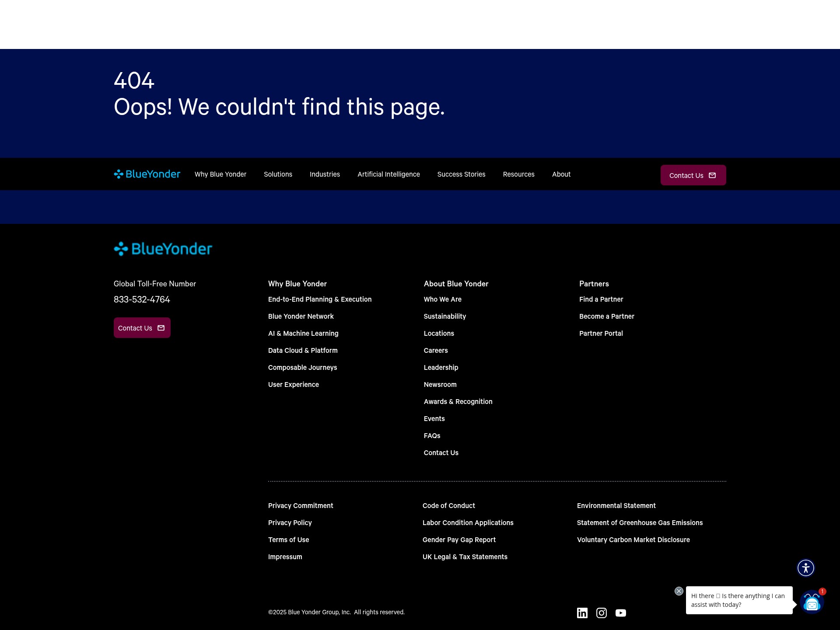The image size is (840, 630).
Task: Open Leadership footer link
Action: pos(441,367)
